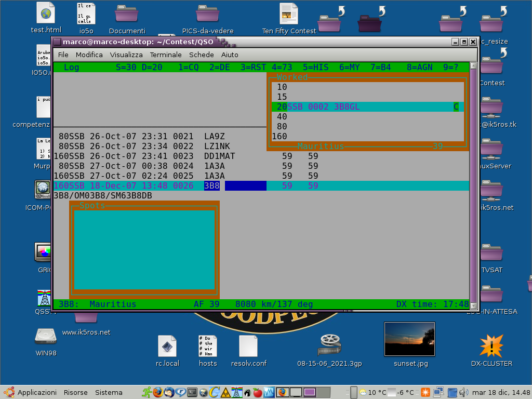This screenshot has width=532, height=399.
Task: Click the Spots panel title
Action: coord(92,205)
